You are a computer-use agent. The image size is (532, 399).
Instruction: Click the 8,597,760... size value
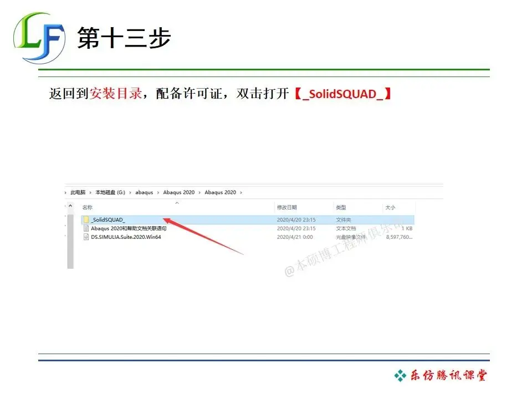tap(400, 237)
